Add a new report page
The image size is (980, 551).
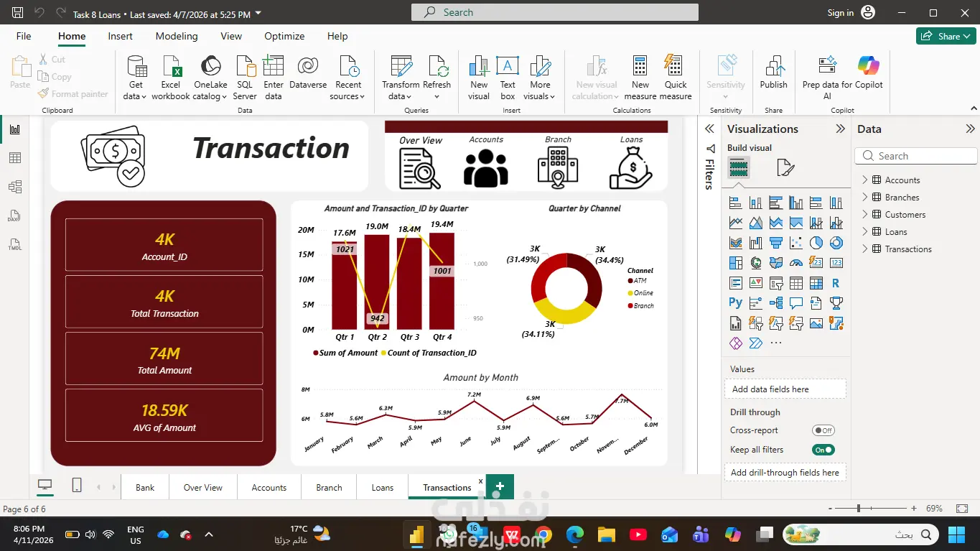pyautogui.click(x=500, y=486)
